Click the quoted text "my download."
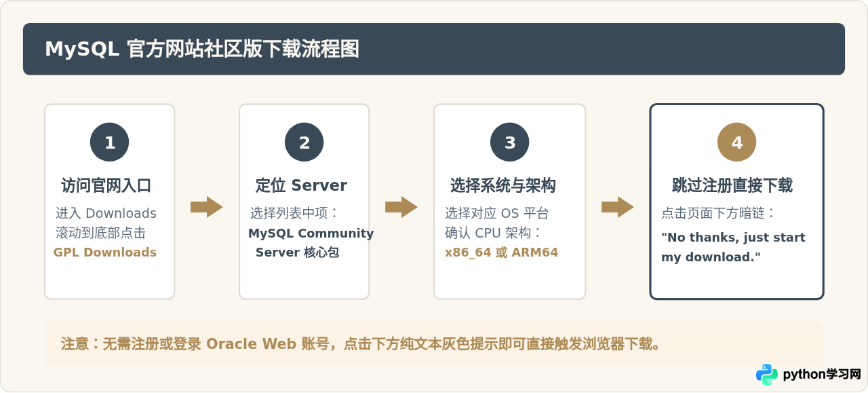Image resolution: width=868 pixels, height=393 pixels. tap(711, 257)
